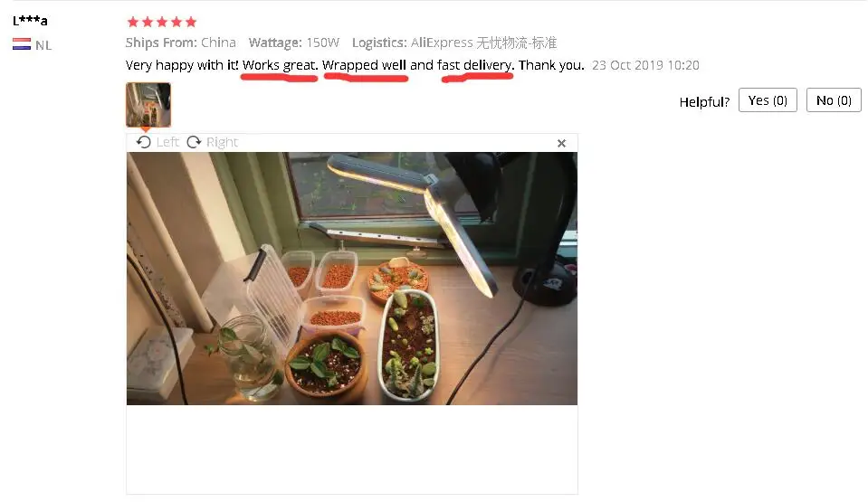This screenshot has height=502, width=868.
Task: Click the Right rotate text label
Action: pyautogui.click(x=222, y=142)
